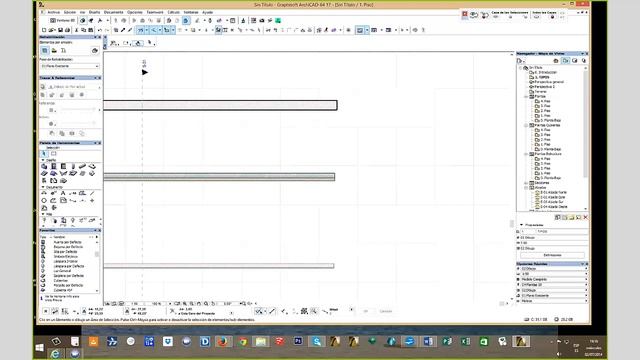The height and width of the screenshot is (360, 640).
Task: Open the Edición menu
Action: coord(69,12)
